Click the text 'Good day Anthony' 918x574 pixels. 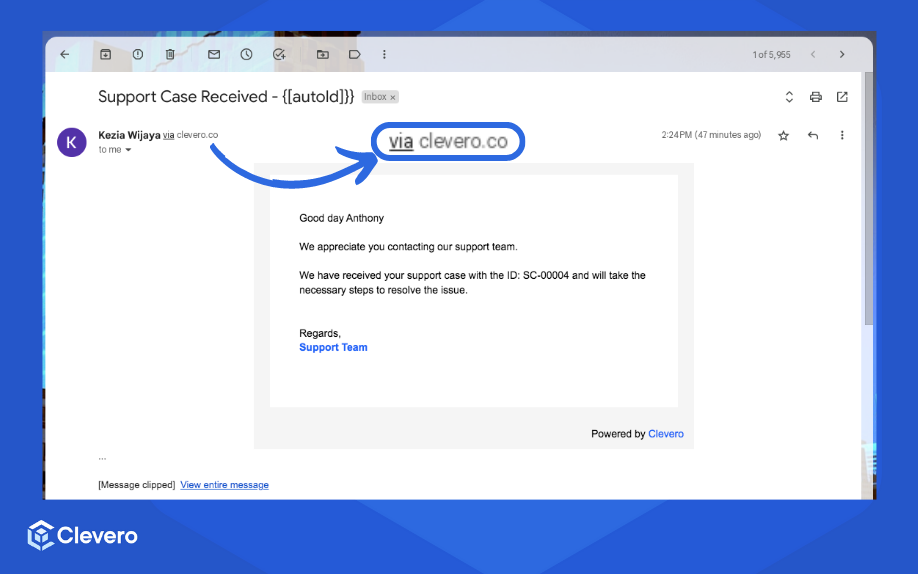coord(341,218)
